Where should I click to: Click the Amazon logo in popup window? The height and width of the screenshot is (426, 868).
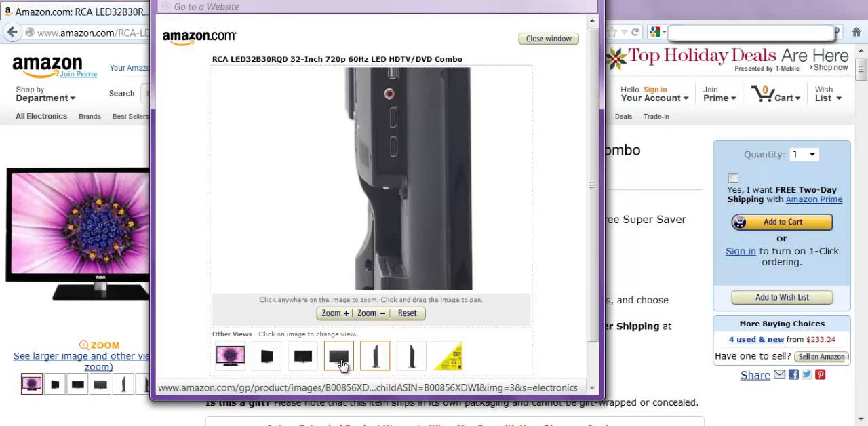(x=199, y=37)
